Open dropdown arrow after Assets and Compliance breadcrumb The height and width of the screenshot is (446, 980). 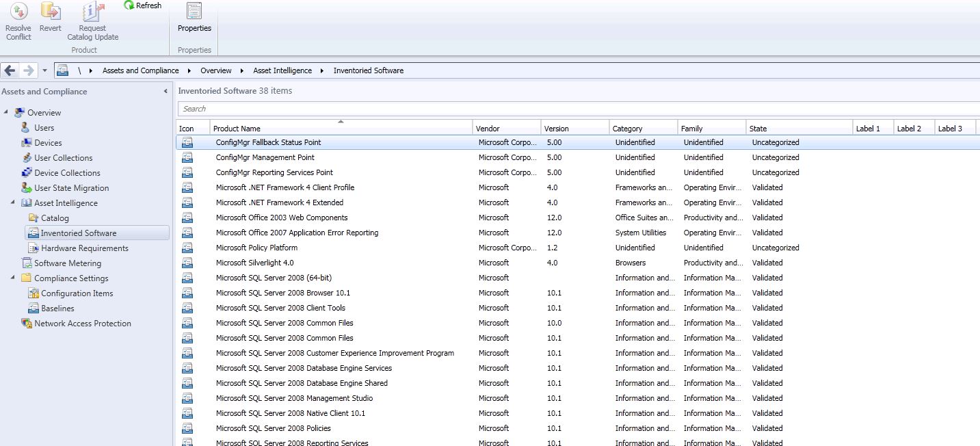189,70
